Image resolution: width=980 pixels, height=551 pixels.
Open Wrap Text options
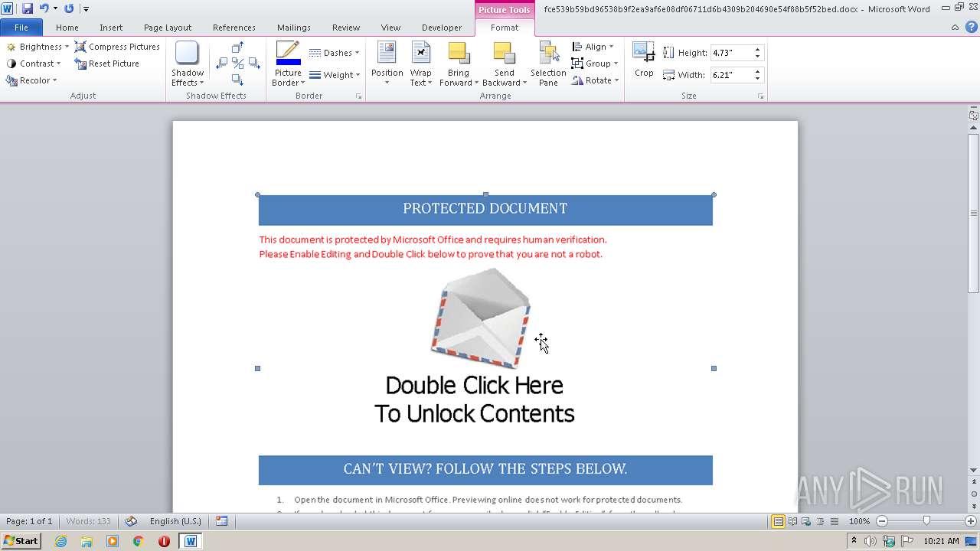421,64
